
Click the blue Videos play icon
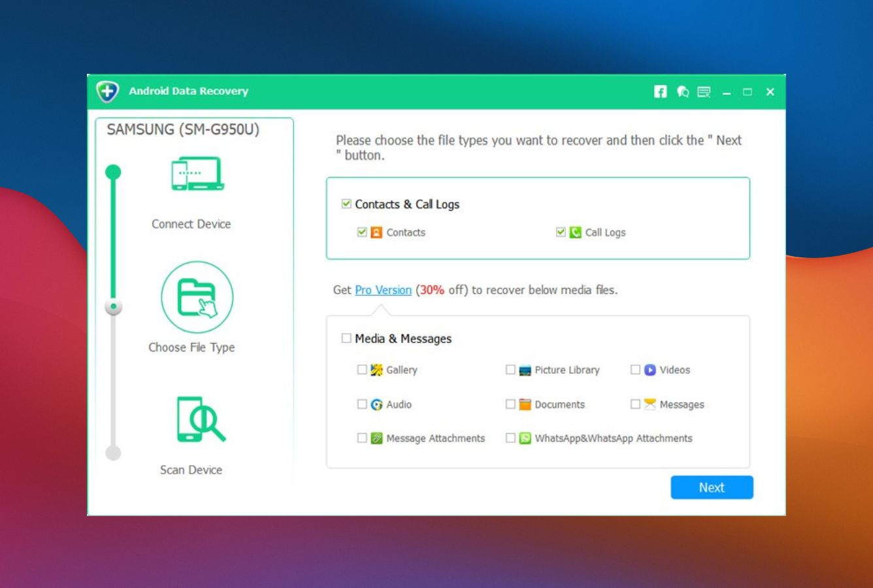[650, 370]
